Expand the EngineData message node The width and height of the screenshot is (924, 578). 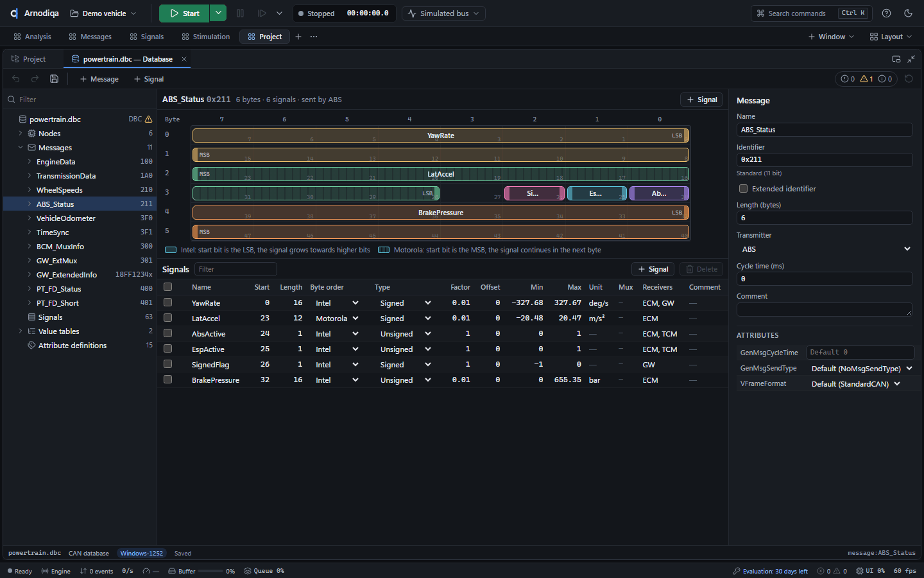30,162
